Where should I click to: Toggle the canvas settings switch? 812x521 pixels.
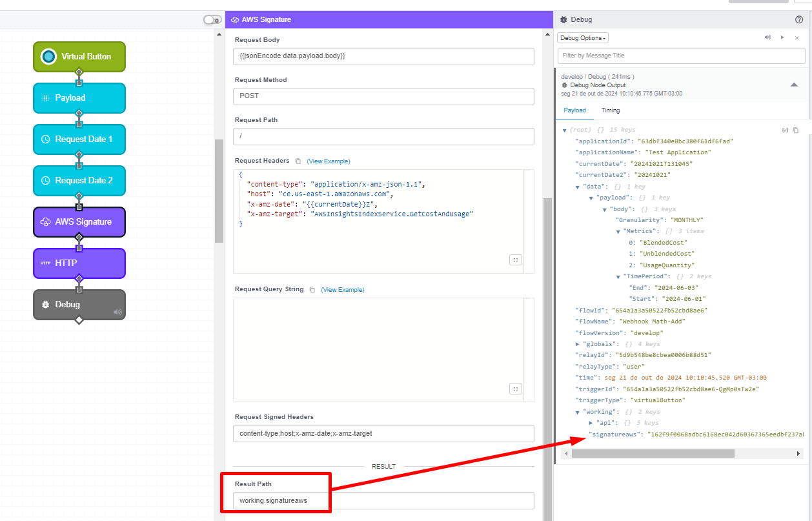click(212, 20)
